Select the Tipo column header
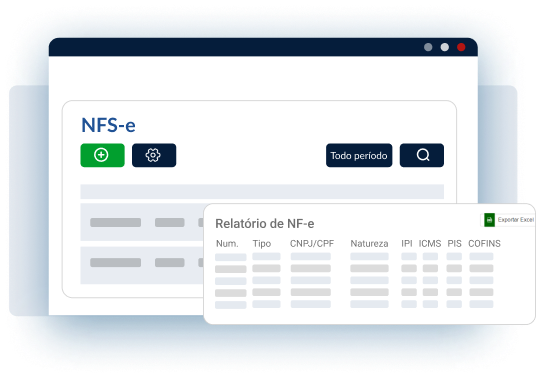536x379 pixels. [x=262, y=244]
